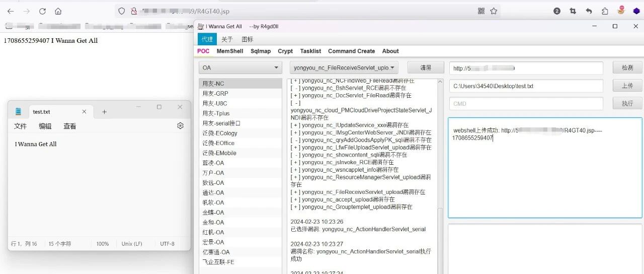Viewport: 644px width, 274px height.
Task: Add a new tab in Notepad
Action: [x=104, y=112]
